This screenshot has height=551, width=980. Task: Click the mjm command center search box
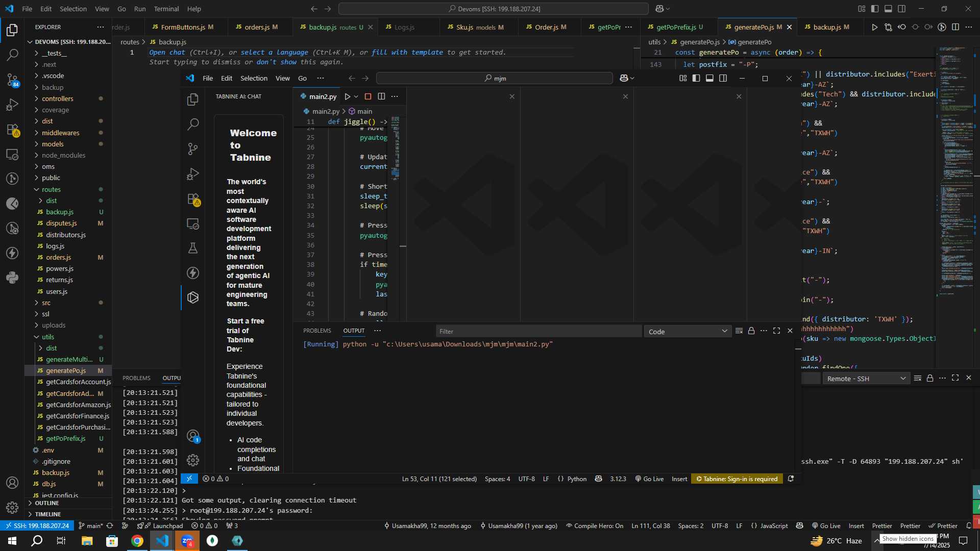(x=495, y=78)
